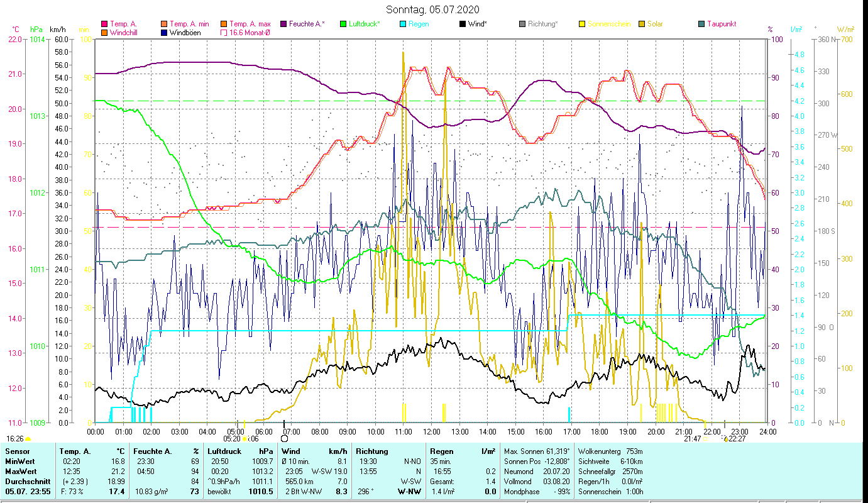The image size is (868, 503).
Task: Click the black Wind* legend swatch
Action: pos(463,25)
